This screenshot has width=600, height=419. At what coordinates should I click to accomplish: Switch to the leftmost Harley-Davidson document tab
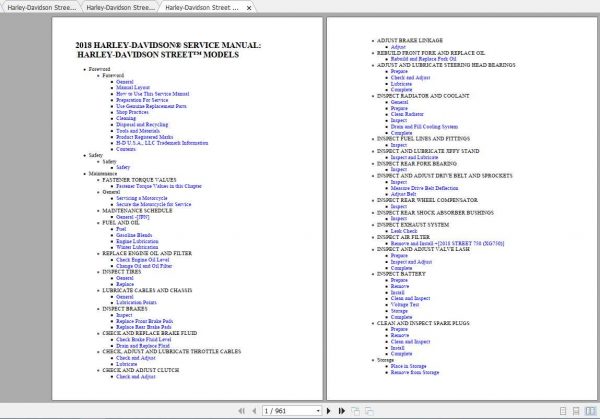point(42,8)
